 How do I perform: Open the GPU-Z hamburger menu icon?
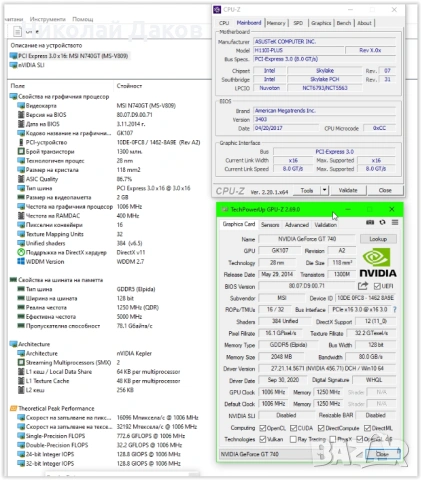pyautogui.click(x=395, y=222)
